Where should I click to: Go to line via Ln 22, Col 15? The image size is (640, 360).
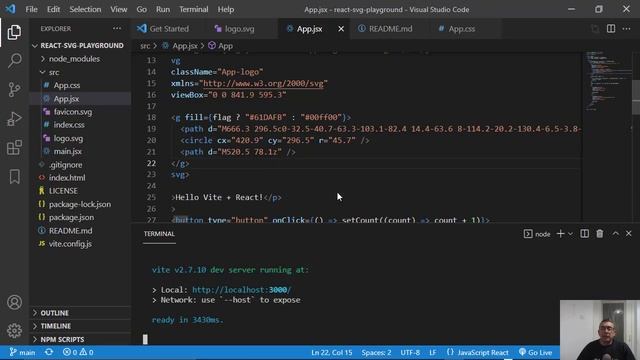pyautogui.click(x=331, y=352)
